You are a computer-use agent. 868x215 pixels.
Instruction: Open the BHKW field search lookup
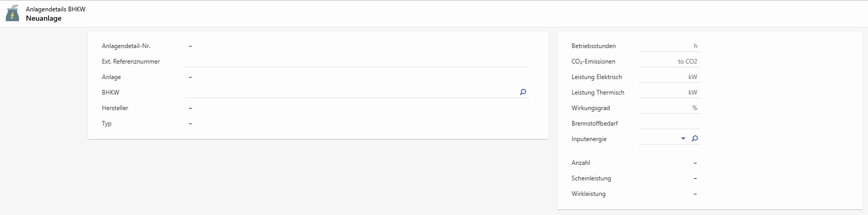tap(523, 92)
